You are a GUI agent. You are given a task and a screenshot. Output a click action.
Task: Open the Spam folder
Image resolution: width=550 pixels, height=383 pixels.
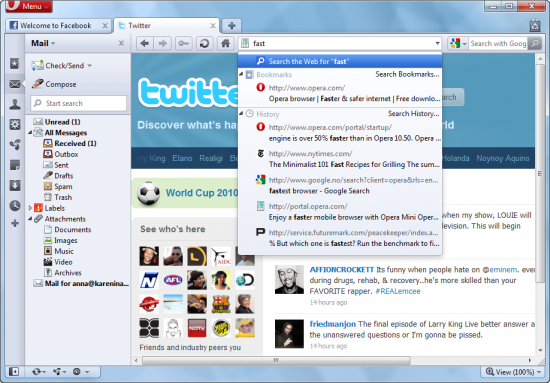point(58,187)
